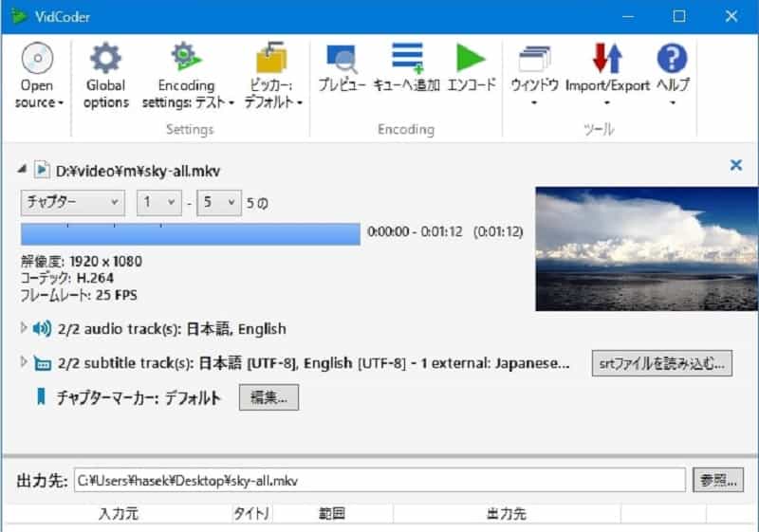Screen dimensions: 759x532
Task: Click the subtitle track icon
Action: pyautogui.click(x=42, y=363)
